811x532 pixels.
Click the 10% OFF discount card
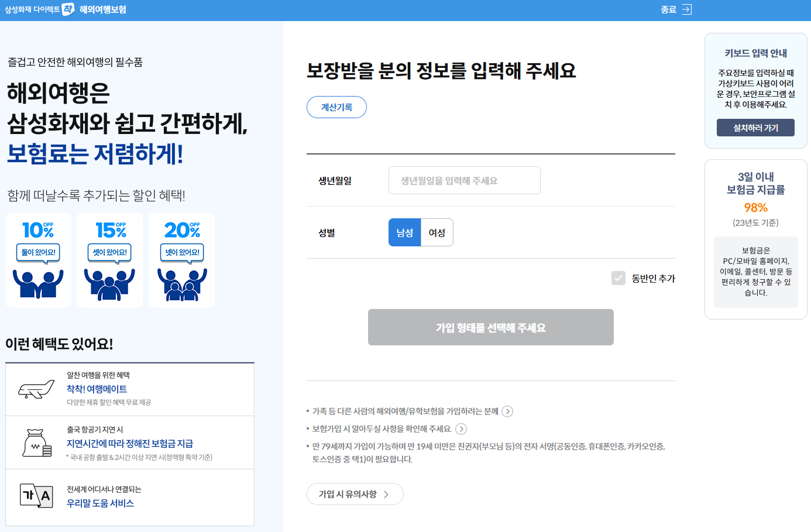pyautogui.click(x=39, y=260)
